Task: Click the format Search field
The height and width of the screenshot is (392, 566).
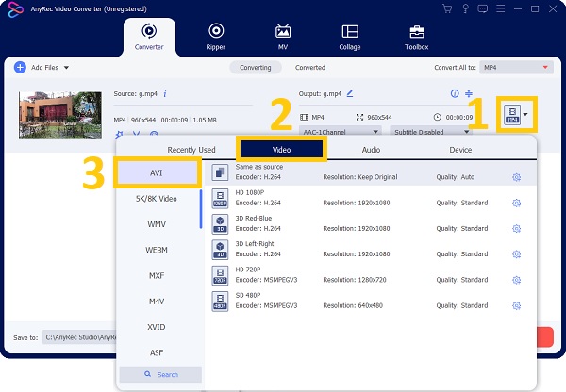Action: (x=160, y=374)
